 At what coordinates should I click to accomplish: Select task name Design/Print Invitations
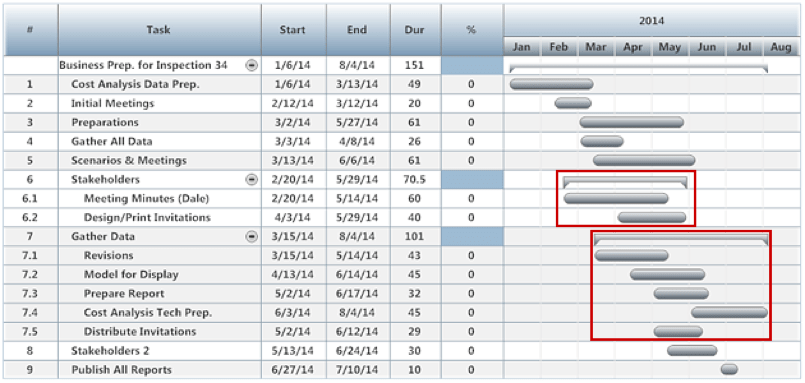(x=147, y=217)
